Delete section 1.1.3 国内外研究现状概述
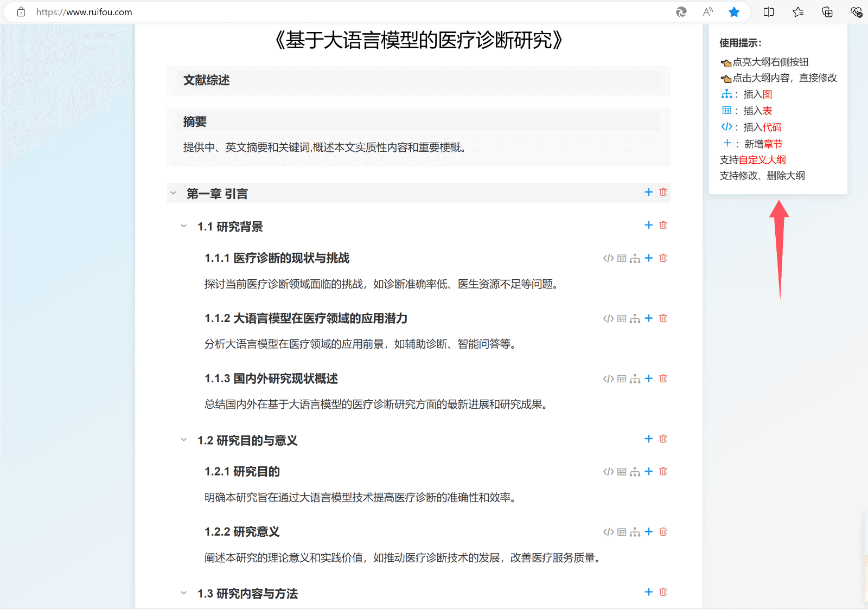This screenshot has height=610, width=868. (663, 378)
